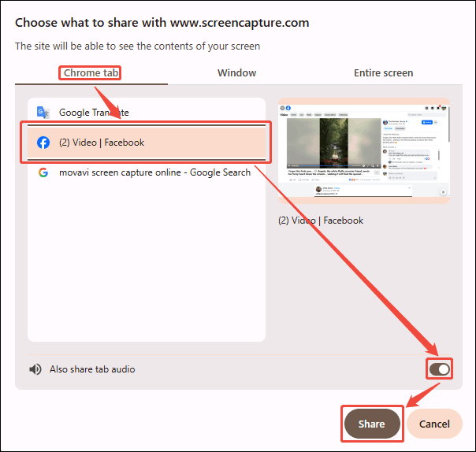Click the Also share tab audio label
Screen dimensions: 476x452
point(92,369)
